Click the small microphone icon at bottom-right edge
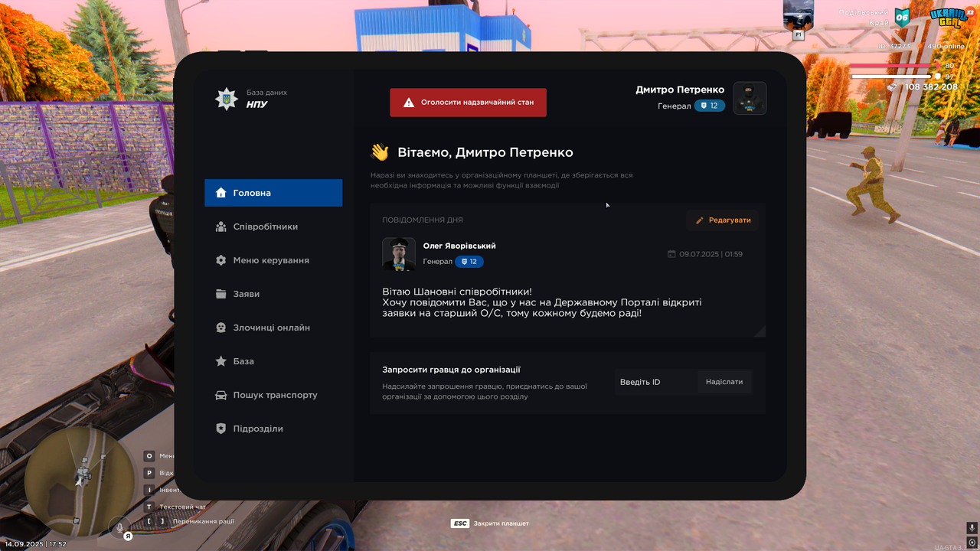Image resolution: width=980 pixels, height=551 pixels. coord(972,528)
